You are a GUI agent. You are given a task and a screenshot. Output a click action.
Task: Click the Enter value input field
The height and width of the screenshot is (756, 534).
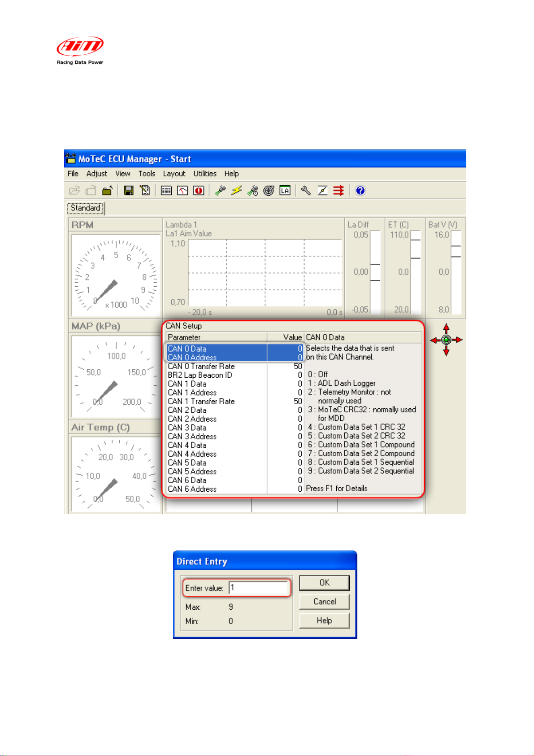(x=258, y=588)
